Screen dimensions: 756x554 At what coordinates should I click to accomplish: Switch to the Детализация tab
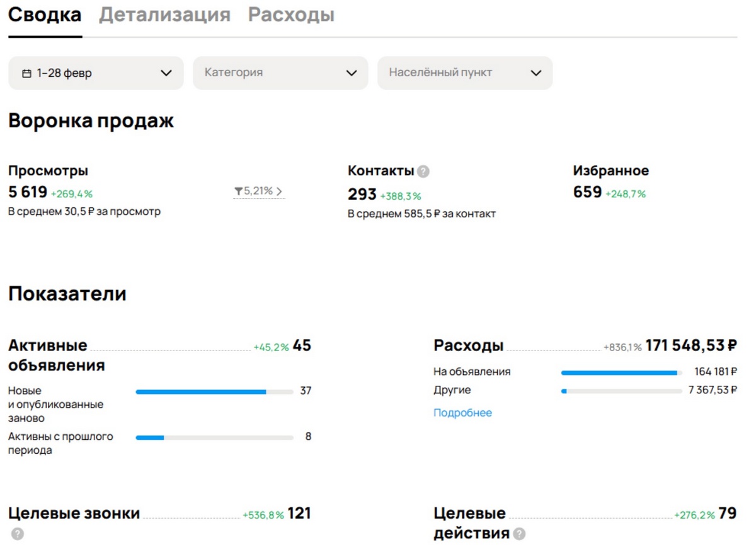(x=164, y=15)
